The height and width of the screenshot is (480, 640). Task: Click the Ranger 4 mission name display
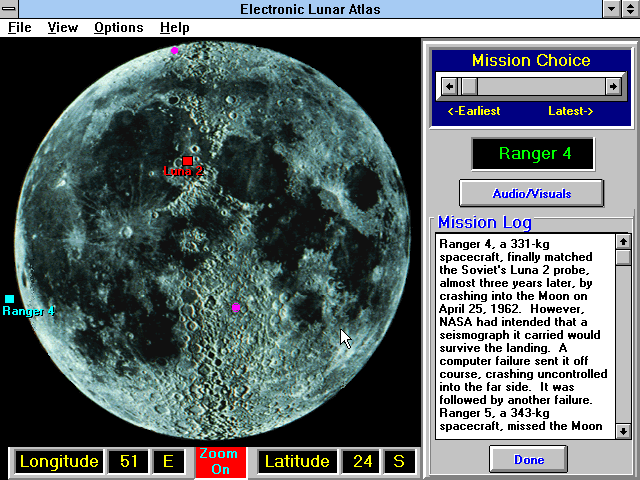tap(533, 154)
